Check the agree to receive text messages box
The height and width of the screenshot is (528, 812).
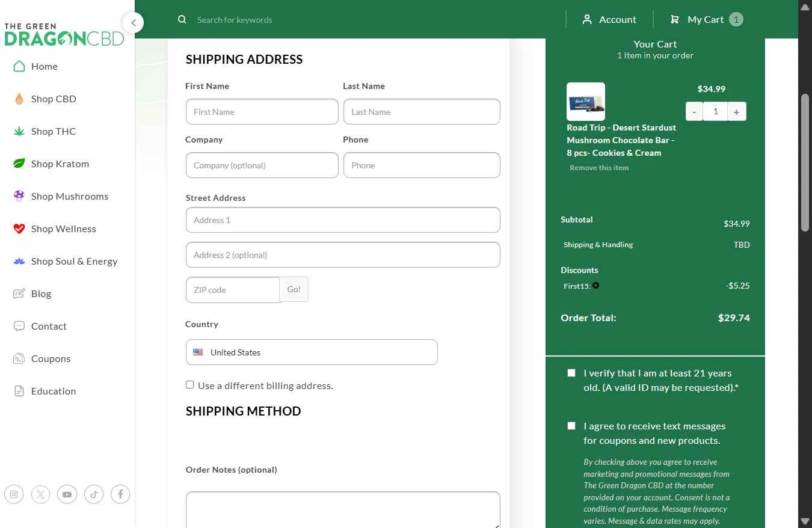tap(571, 426)
